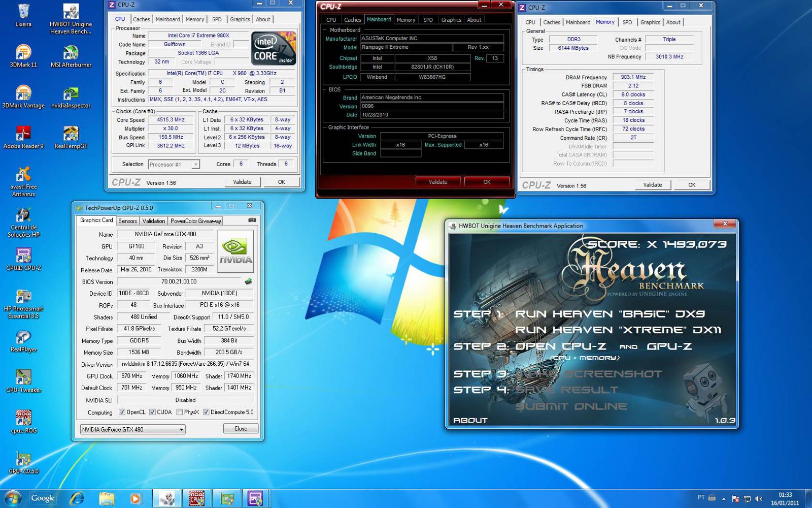Click DRAM Frequency value 903.1 MHz
This screenshot has width=812, height=508.
coord(633,77)
